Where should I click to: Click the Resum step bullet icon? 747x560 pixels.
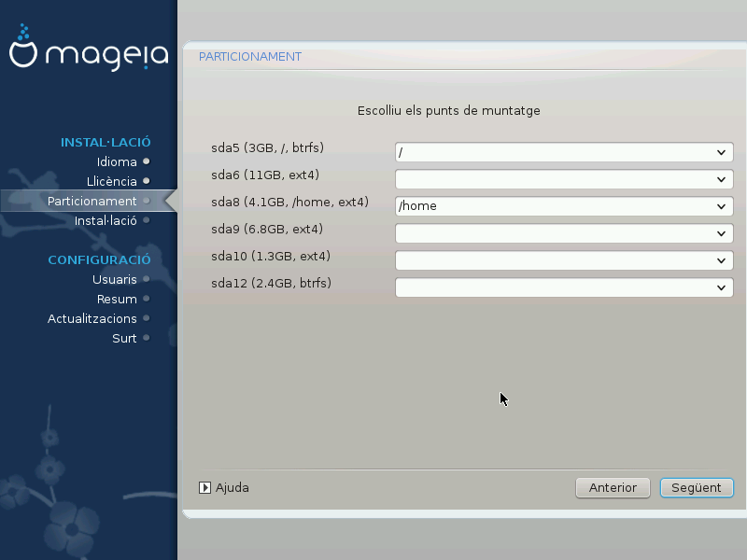pyautogui.click(x=147, y=299)
